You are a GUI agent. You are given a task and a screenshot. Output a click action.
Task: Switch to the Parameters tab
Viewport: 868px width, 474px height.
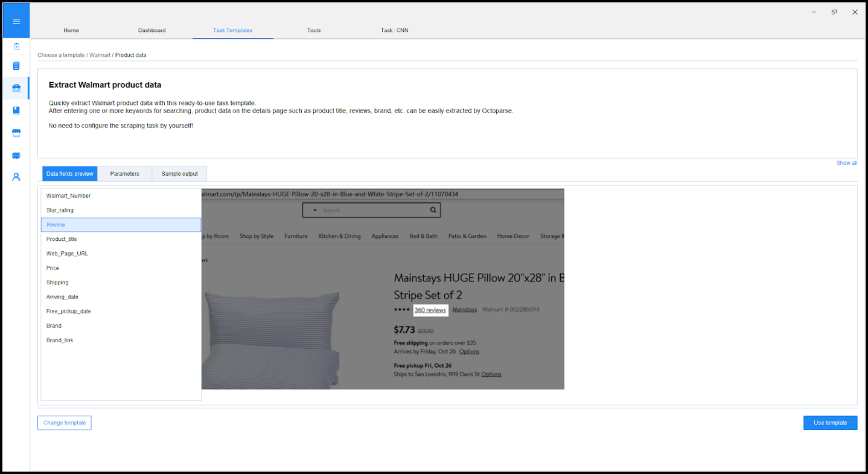click(x=124, y=174)
